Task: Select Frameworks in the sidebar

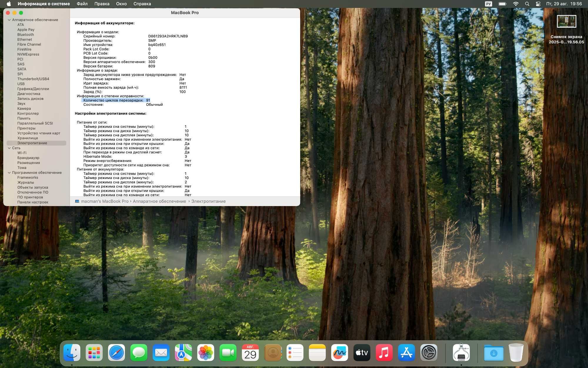Action: (x=28, y=178)
